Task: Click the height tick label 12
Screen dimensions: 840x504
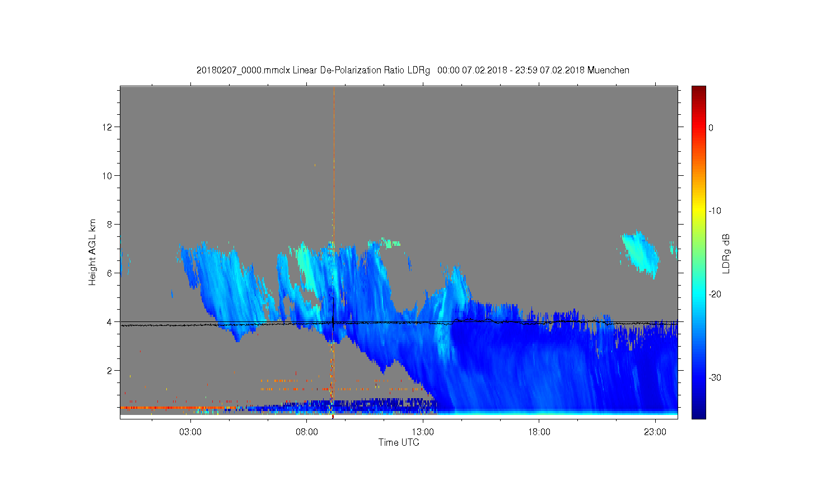Action: (108, 127)
